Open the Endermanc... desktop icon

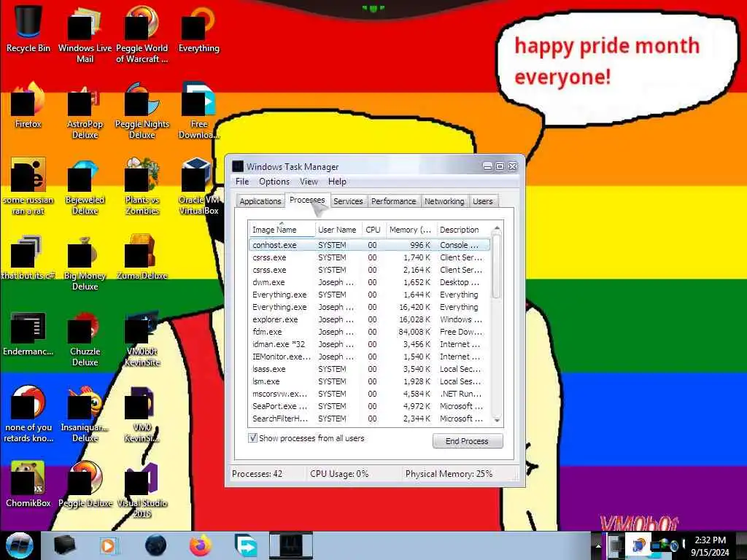(28, 333)
